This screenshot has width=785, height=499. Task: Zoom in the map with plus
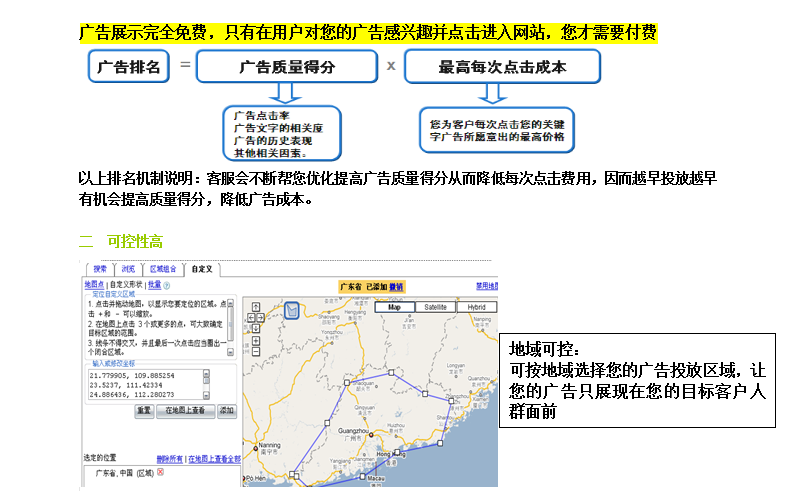pos(256,341)
